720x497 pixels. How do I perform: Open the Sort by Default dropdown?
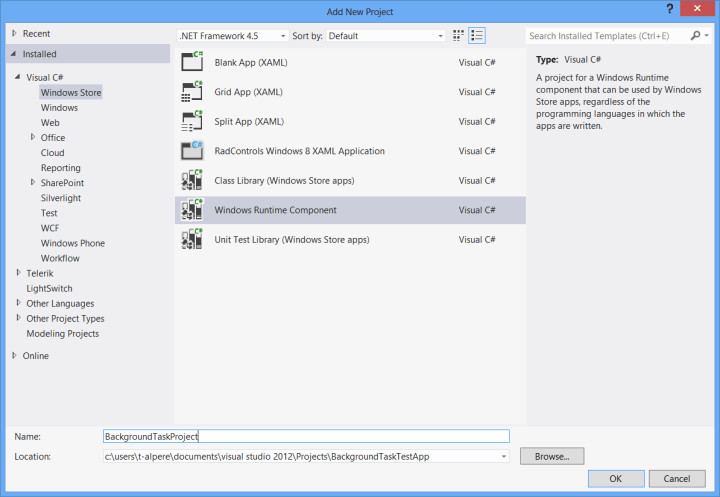pyautogui.click(x=385, y=35)
